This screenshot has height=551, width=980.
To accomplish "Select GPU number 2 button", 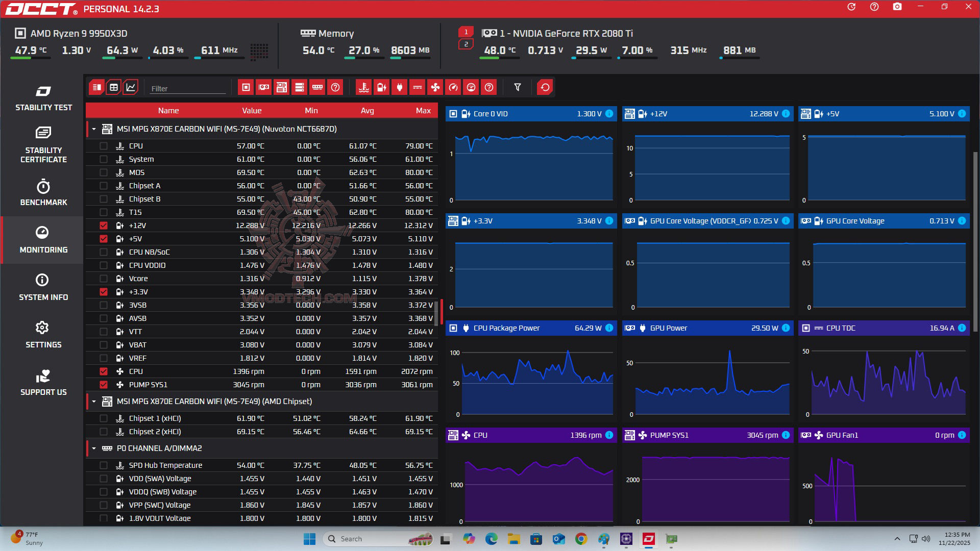I will click(x=465, y=44).
